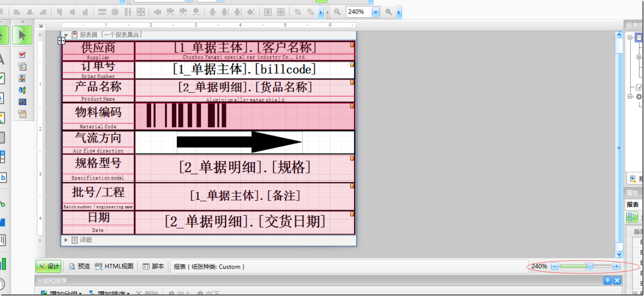Click align top edges toolbar icon
Image resolution: width=644 pixels, height=296 pixels.
[59, 12]
